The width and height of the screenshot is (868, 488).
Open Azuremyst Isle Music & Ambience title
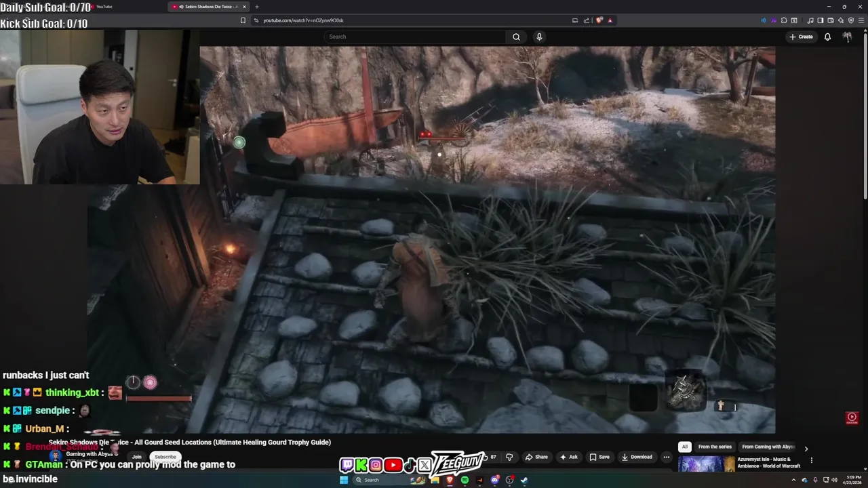click(x=769, y=462)
